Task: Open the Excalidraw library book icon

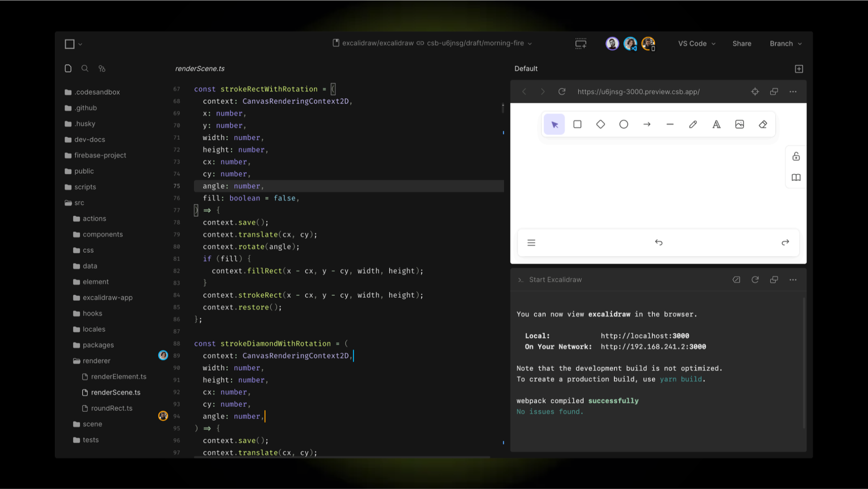Action: [x=796, y=177]
